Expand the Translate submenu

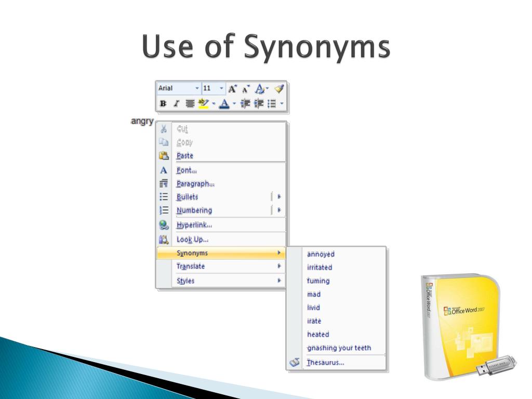221,267
